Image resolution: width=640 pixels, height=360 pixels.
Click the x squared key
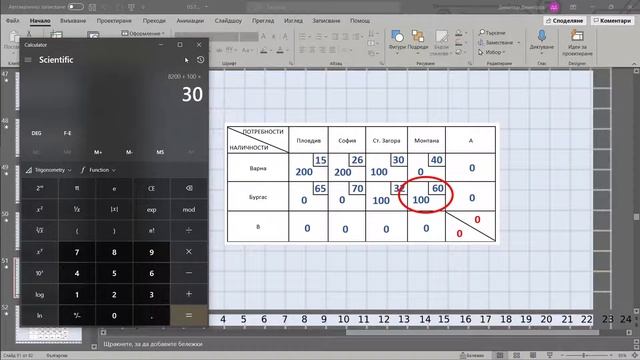pos(40,209)
